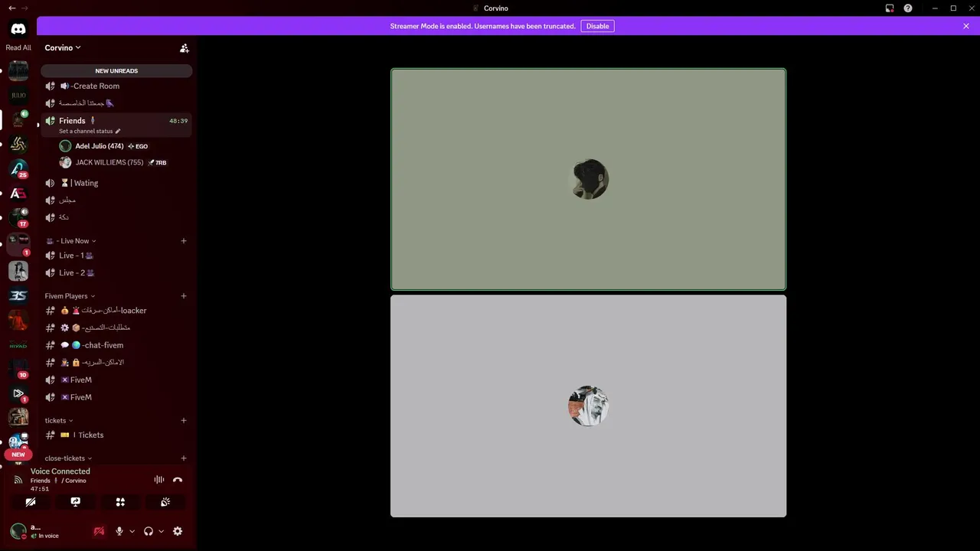The image size is (980, 551).
Task: Collapse the Live Now category
Action: click(x=71, y=241)
